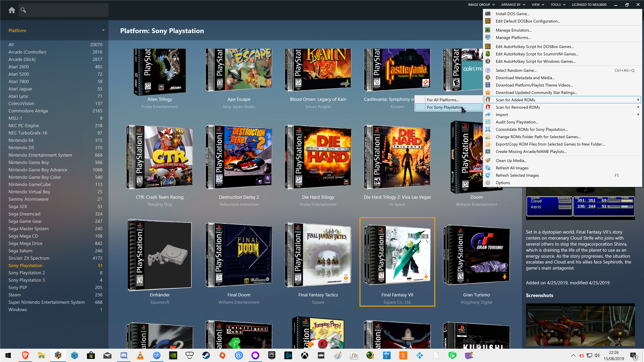The image size is (644, 362).
Task: Open the VIEW dropdown menu
Action: tap(538, 5)
